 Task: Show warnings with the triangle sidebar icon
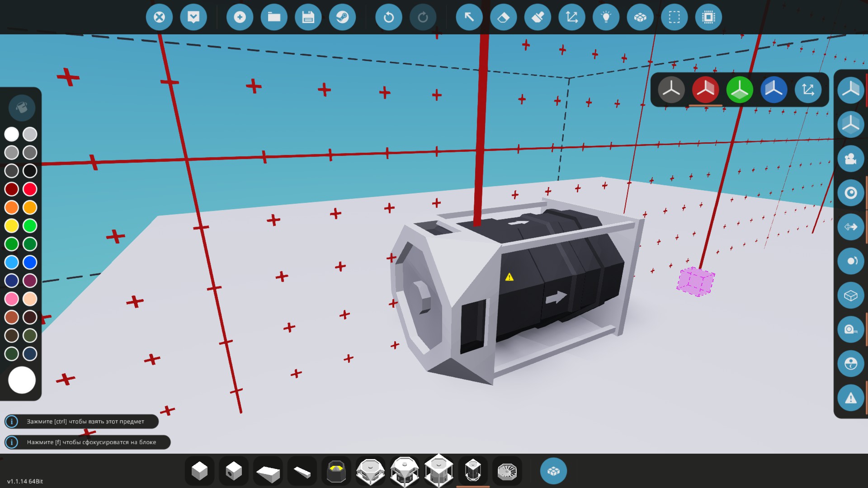point(851,398)
